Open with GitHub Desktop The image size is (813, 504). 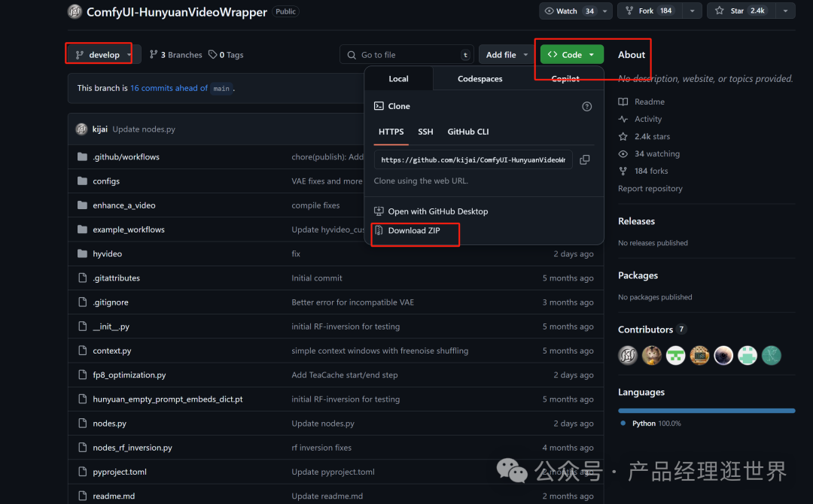click(431, 211)
